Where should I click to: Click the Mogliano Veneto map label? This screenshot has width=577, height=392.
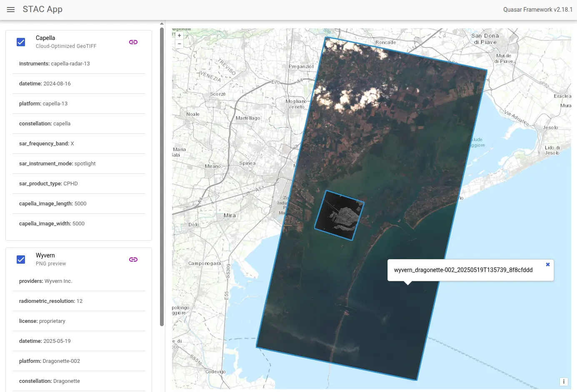pyautogui.click(x=296, y=104)
